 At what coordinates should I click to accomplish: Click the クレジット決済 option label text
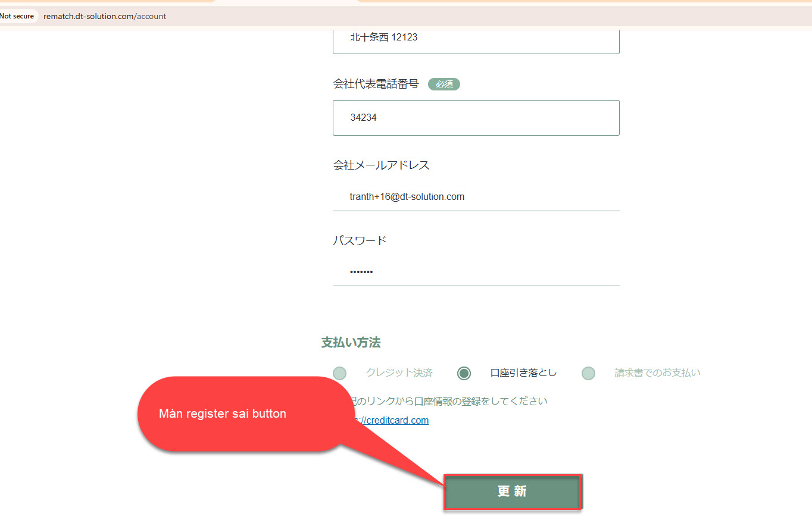[399, 373]
